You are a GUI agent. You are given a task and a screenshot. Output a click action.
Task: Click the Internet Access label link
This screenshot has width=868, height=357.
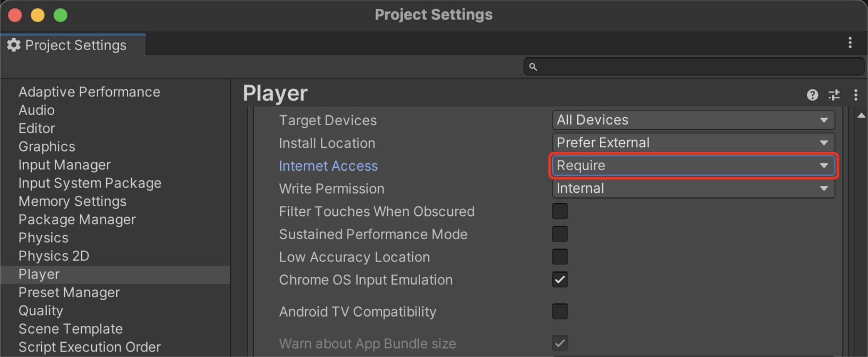(x=328, y=166)
